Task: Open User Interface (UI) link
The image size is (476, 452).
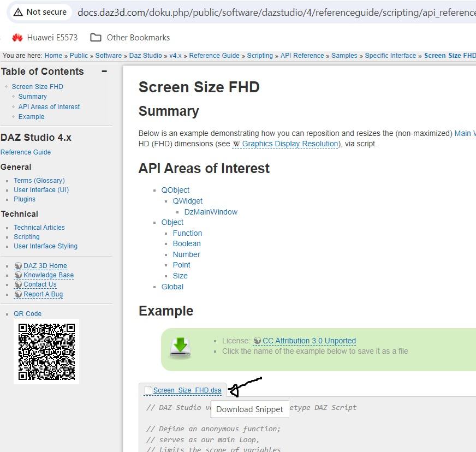Action: click(41, 190)
